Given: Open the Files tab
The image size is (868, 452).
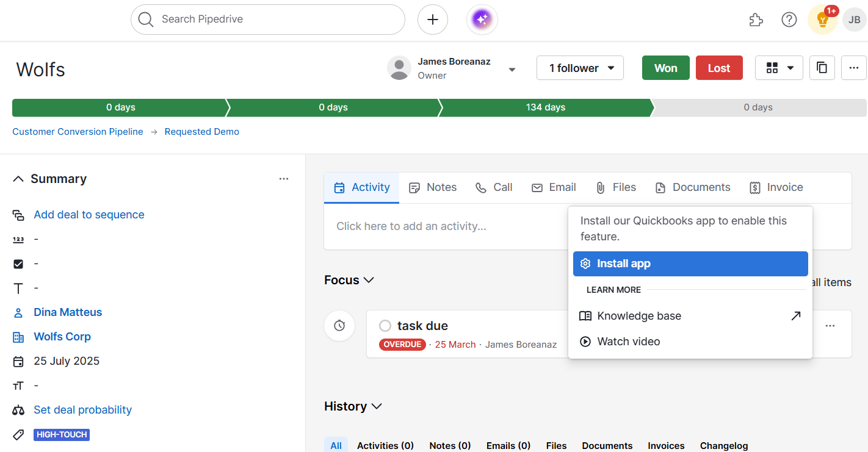Looking at the screenshot, I should pyautogui.click(x=616, y=188).
